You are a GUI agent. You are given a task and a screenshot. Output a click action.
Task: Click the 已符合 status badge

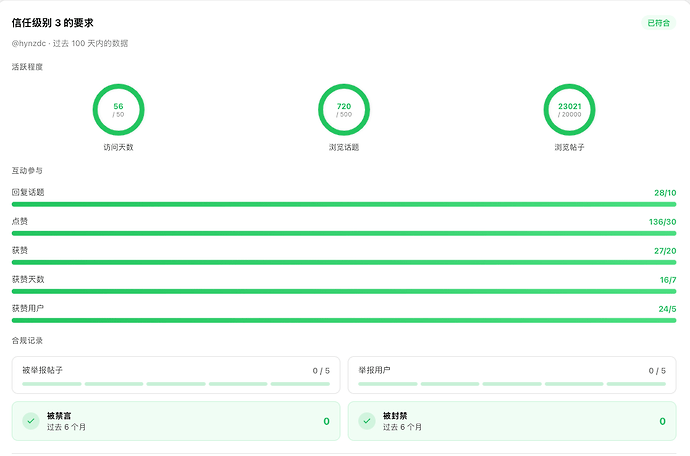[658, 23]
